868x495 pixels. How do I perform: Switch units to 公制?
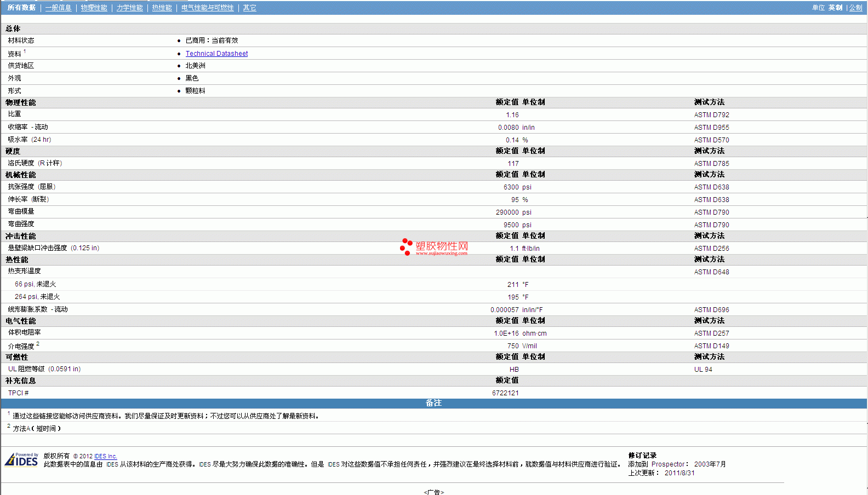pyautogui.click(x=855, y=8)
